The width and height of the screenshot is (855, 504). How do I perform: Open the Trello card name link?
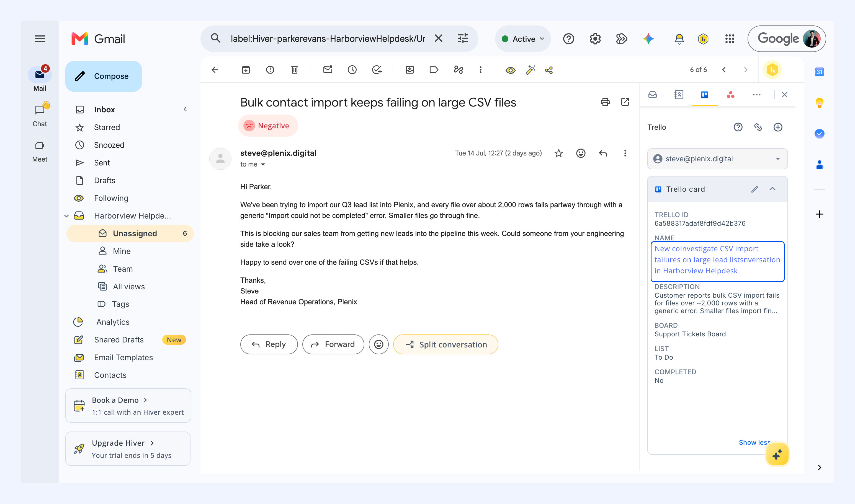[717, 260]
